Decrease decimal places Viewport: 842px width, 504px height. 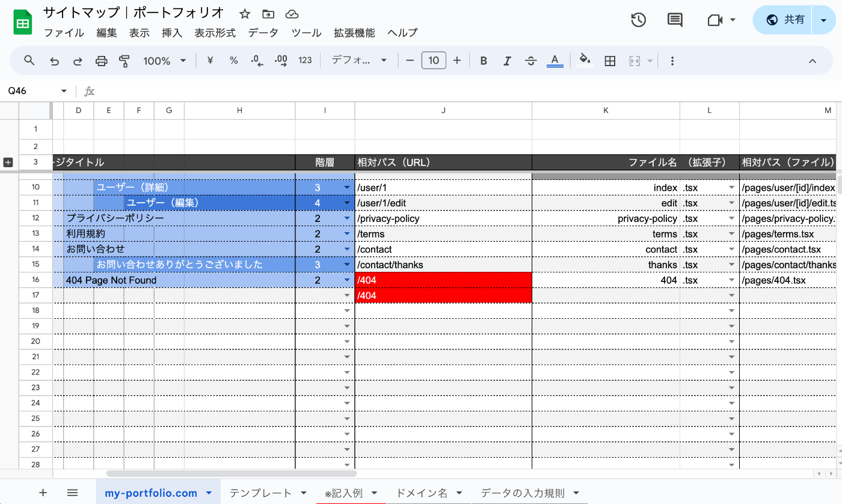pyautogui.click(x=257, y=61)
